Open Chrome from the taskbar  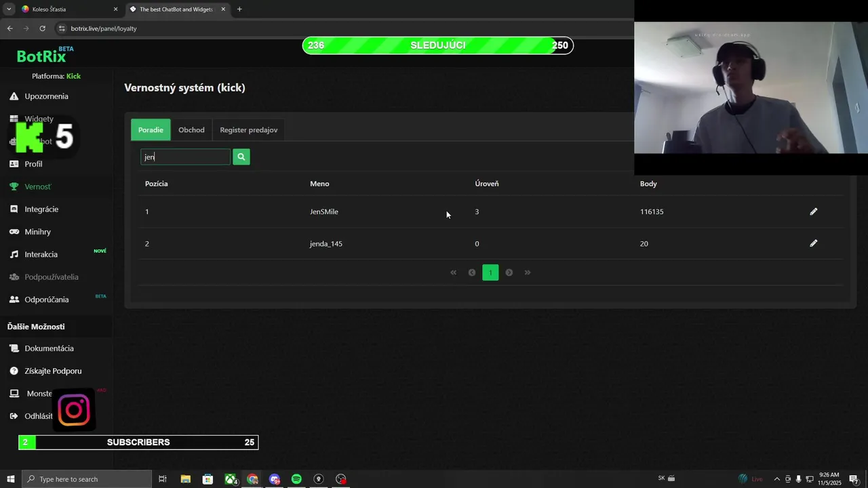click(252, 479)
